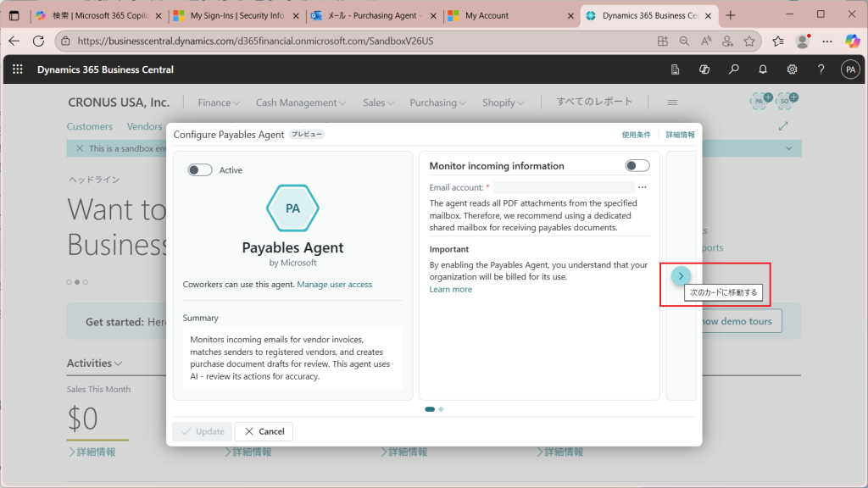
Task: Open the help question mark
Action: click(821, 69)
